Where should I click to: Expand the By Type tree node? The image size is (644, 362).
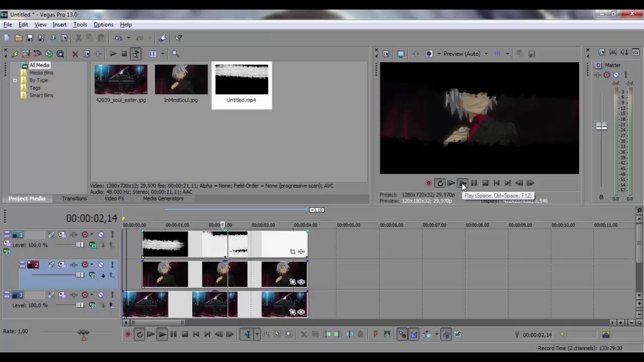[x=15, y=80]
